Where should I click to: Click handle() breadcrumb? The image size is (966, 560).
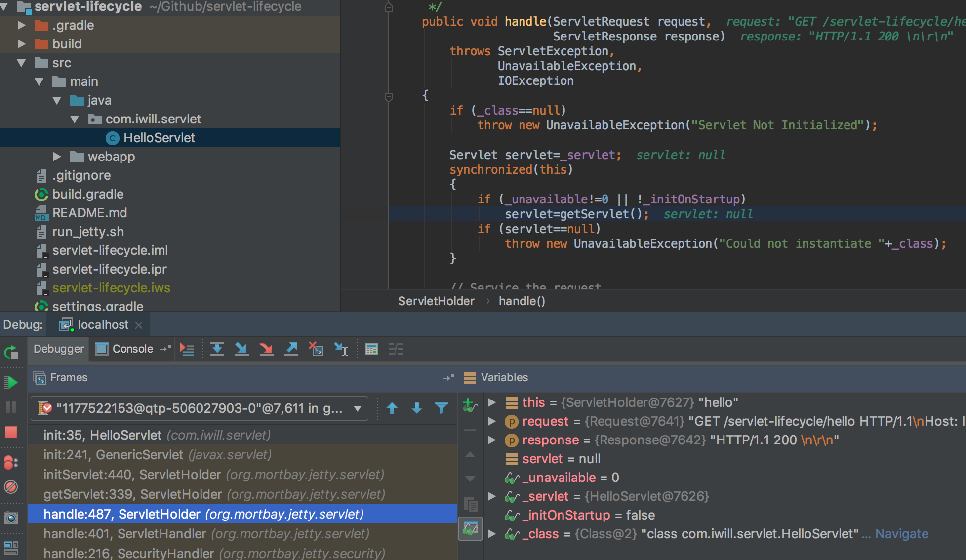pyautogui.click(x=522, y=301)
